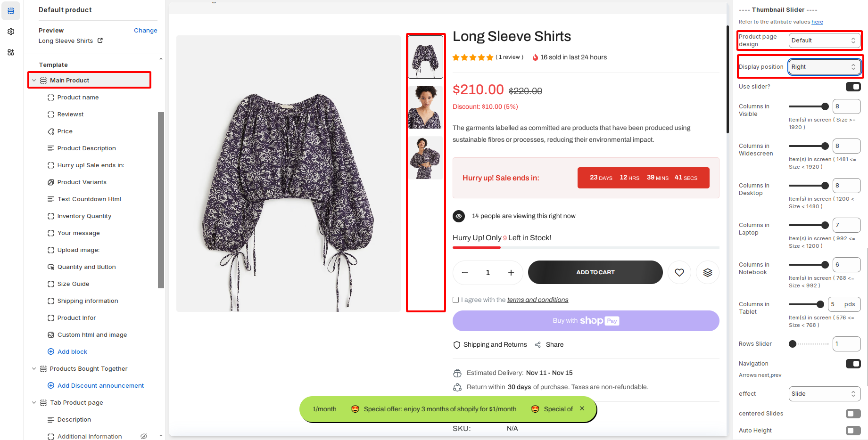868x440 pixels.
Task: Open theme settings gear icon
Action: (11, 32)
